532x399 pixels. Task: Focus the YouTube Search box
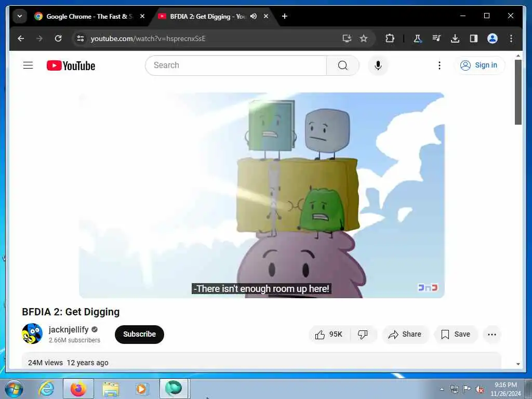click(236, 65)
